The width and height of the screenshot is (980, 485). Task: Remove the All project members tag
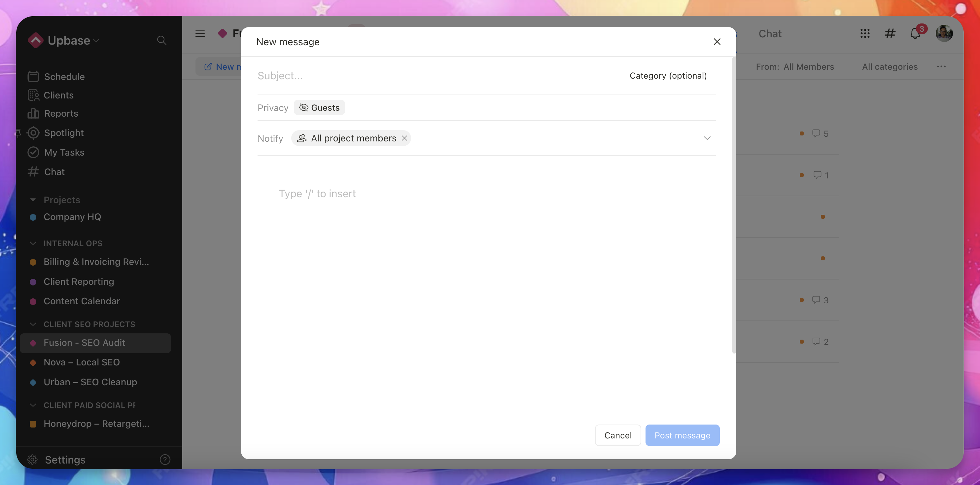[404, 138]
